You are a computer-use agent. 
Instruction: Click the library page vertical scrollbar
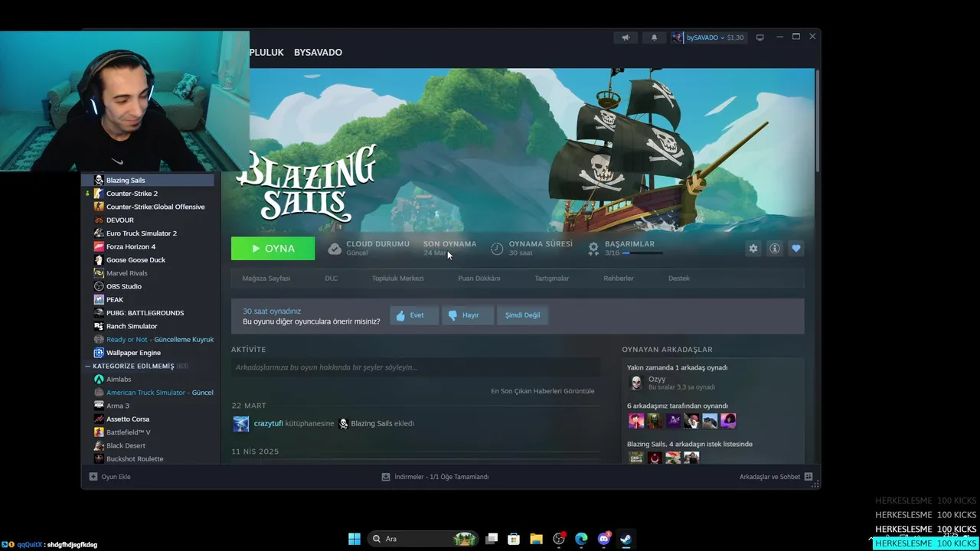click(x=817, y=121)
